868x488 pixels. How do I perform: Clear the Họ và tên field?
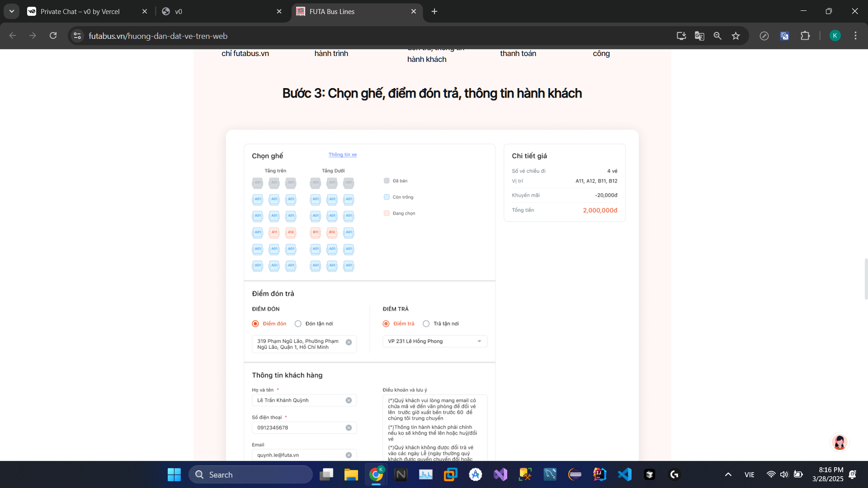point(349,400)
